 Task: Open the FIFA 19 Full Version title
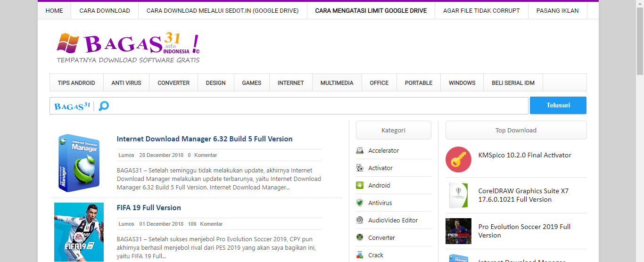click(149, 208)
